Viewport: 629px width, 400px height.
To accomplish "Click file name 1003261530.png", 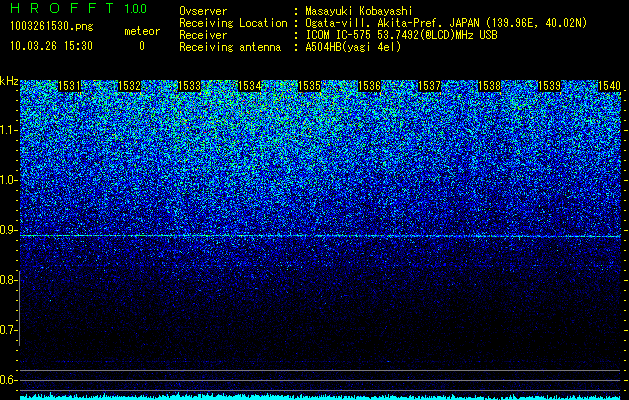I will coord(52,26).
